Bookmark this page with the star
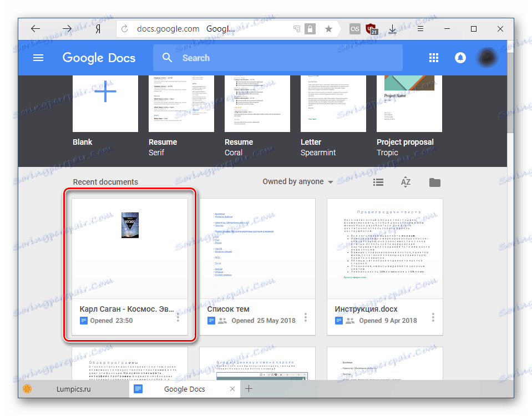Viewport: 532px width, 416px height. pyautogui.click(x=328, y=29)
